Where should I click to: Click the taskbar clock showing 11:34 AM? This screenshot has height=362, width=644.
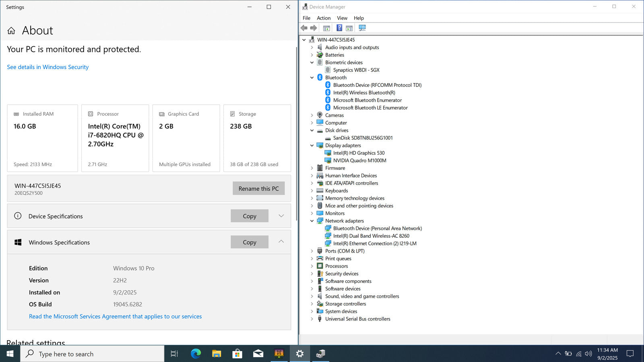[x=607, y=354]
